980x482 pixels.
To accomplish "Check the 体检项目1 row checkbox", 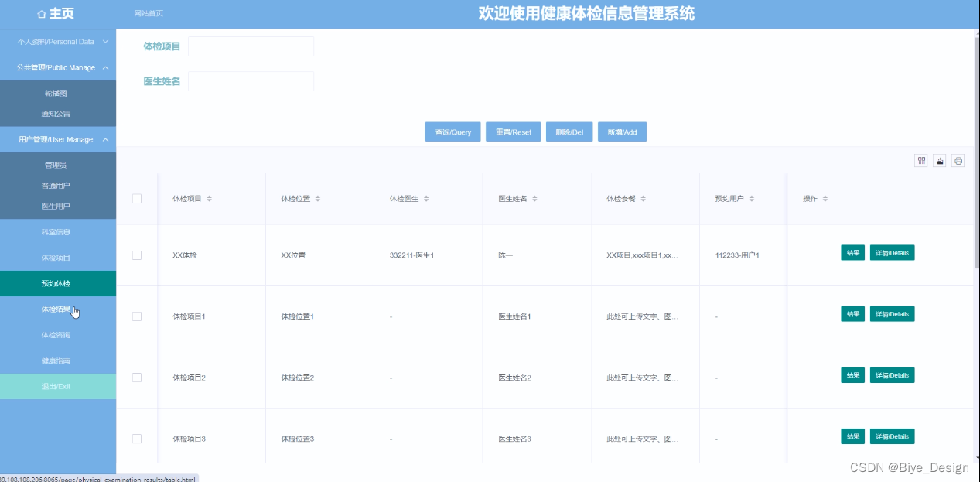I will click(137, 316).
